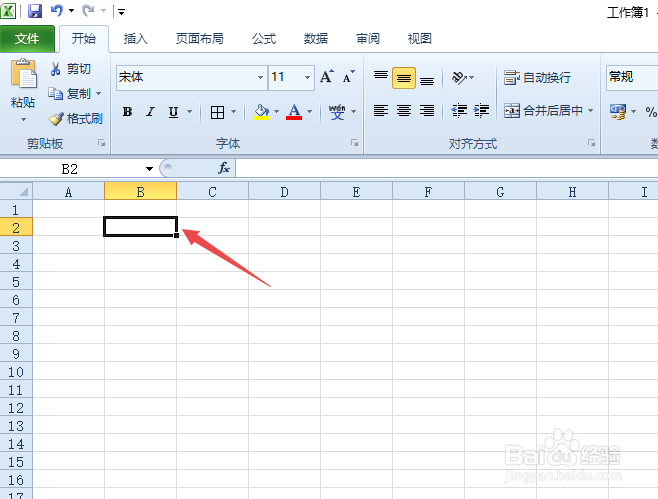Click the text orientation icon
Image resolution: width=658 pixels, height=499 pixels.
[460, 77]
